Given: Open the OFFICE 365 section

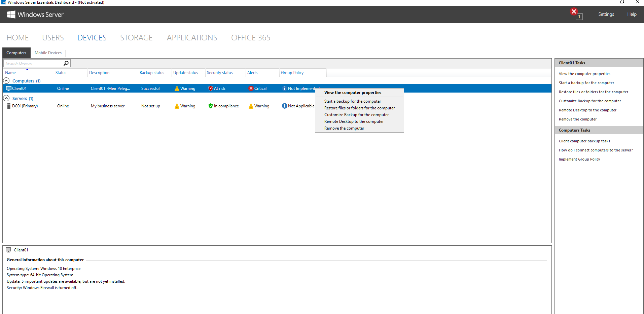Looking at the screenshot, I should (251, 38).
